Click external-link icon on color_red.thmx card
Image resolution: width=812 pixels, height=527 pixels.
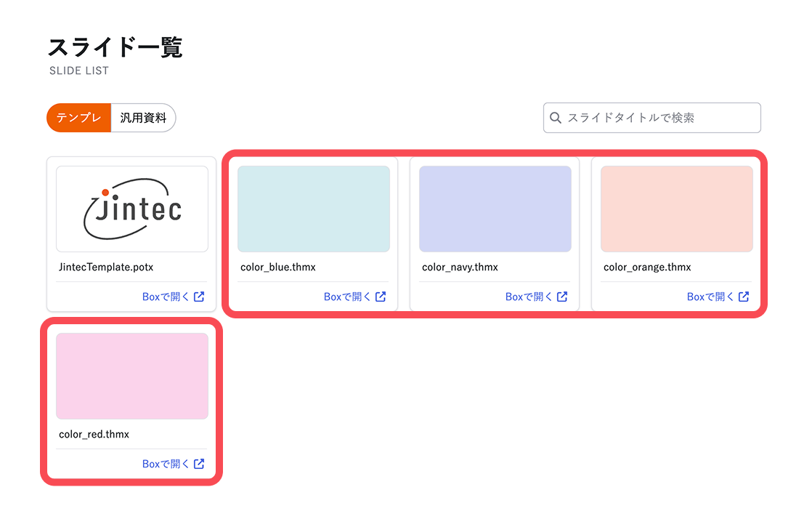pos(199,464)
